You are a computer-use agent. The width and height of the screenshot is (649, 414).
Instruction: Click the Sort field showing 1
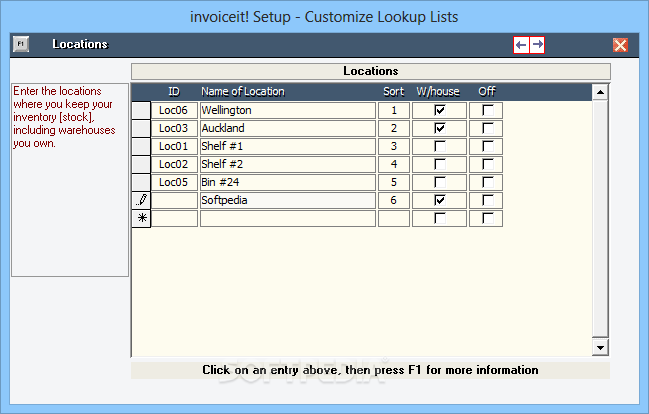pyautogui.click(x=394, y=111)
